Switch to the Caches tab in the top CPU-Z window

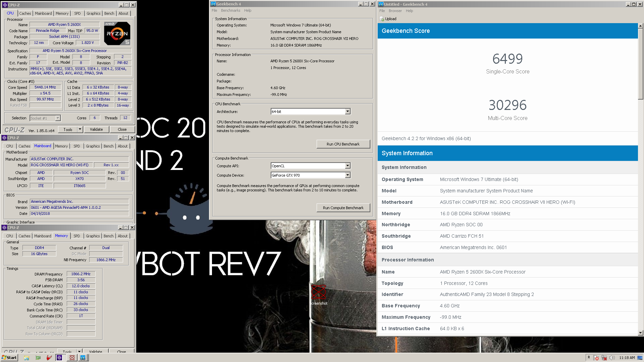point(25,13)
